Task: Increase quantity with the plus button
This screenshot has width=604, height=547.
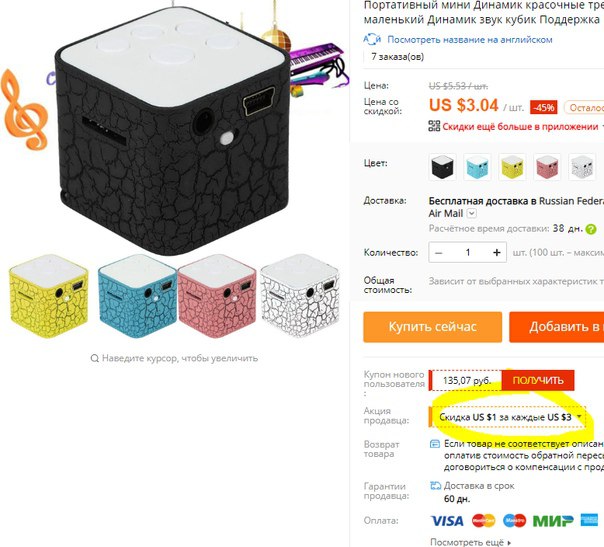Action: [497, 252]
